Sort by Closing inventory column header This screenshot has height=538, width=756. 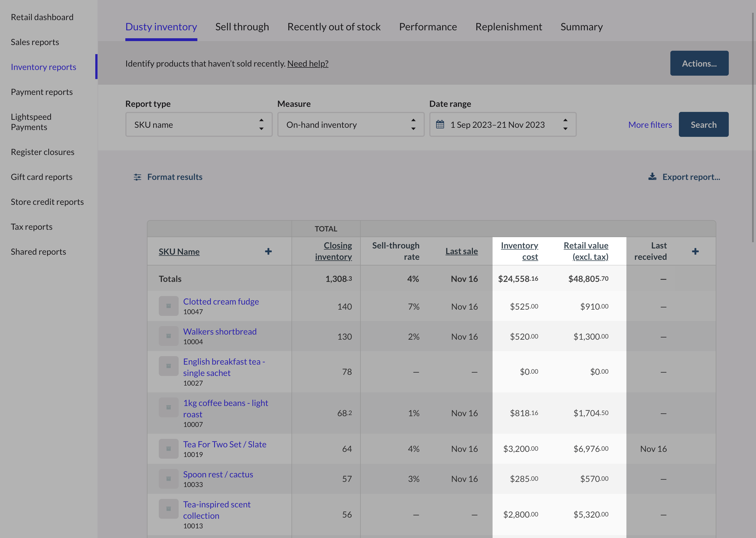(333, 251)
